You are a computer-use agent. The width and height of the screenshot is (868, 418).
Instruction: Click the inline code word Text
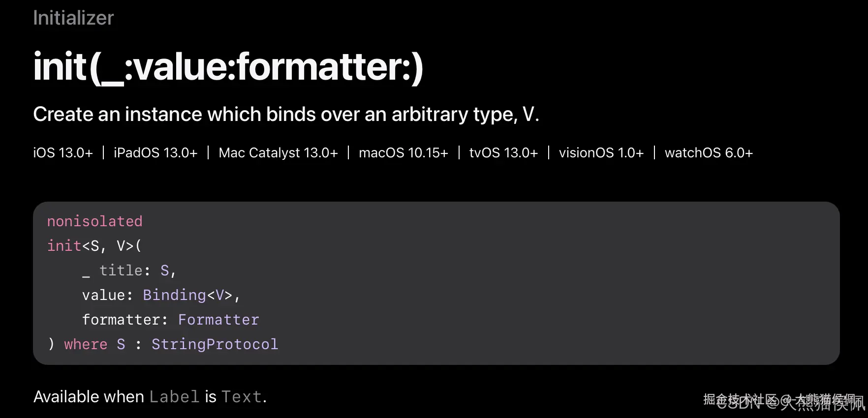[241, 397]
